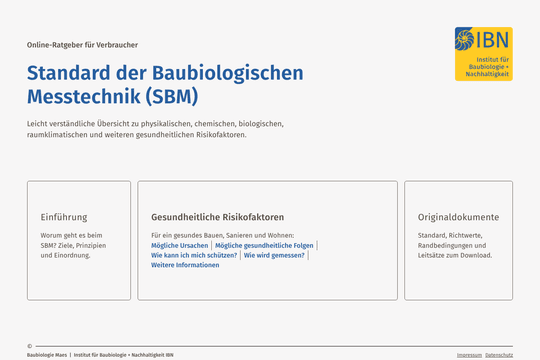Open the Einführung card
Screen dimensions: 540x360
pos(79,240)
